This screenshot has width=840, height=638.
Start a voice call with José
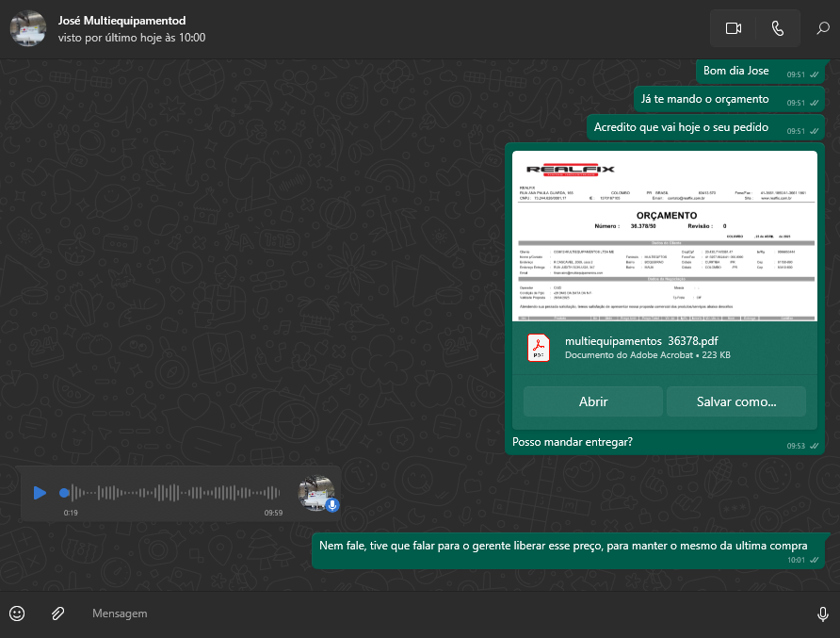coord(777,28)
